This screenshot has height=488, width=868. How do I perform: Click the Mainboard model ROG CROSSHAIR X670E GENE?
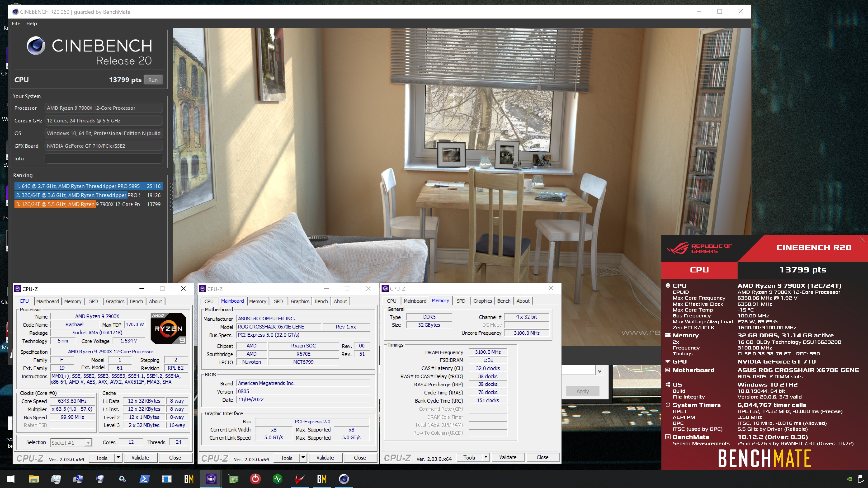click(x=279, y=327)
